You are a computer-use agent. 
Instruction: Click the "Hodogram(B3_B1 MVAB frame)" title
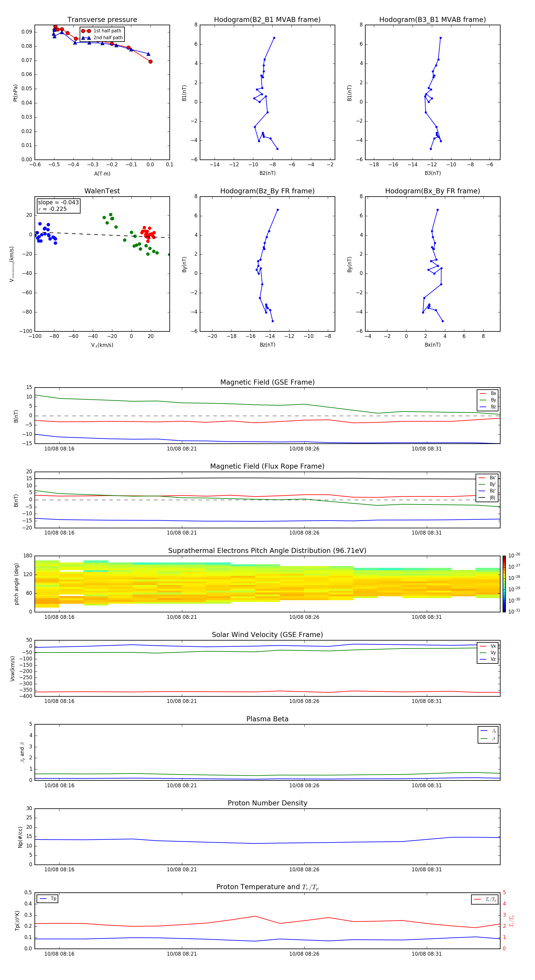point(432,20)
